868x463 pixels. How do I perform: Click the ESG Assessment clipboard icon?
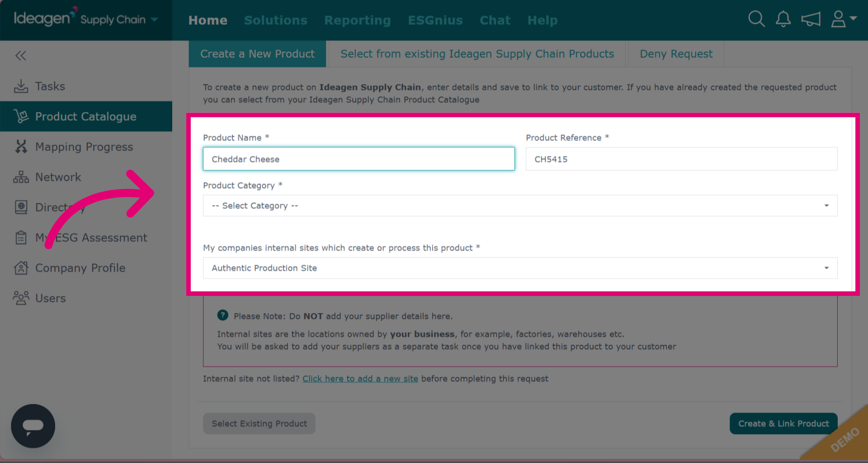coord(21,238)
